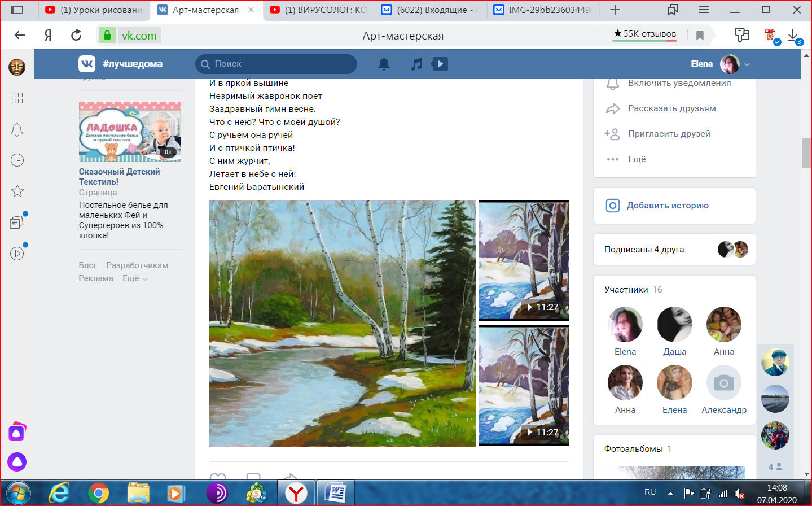Play the upper 11:27 video thumbnail

[x=524, y=260]
